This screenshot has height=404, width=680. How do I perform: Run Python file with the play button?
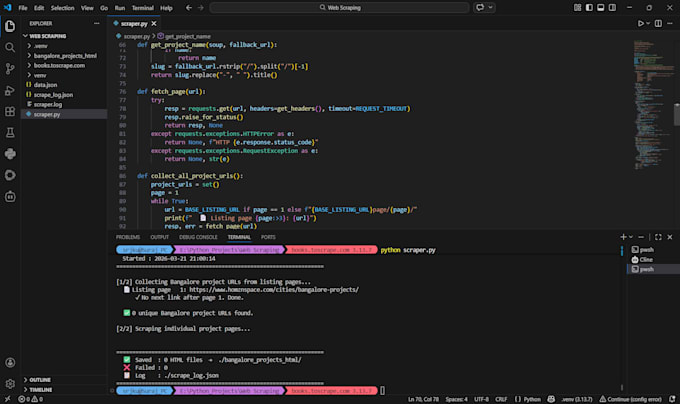(641, 23)
